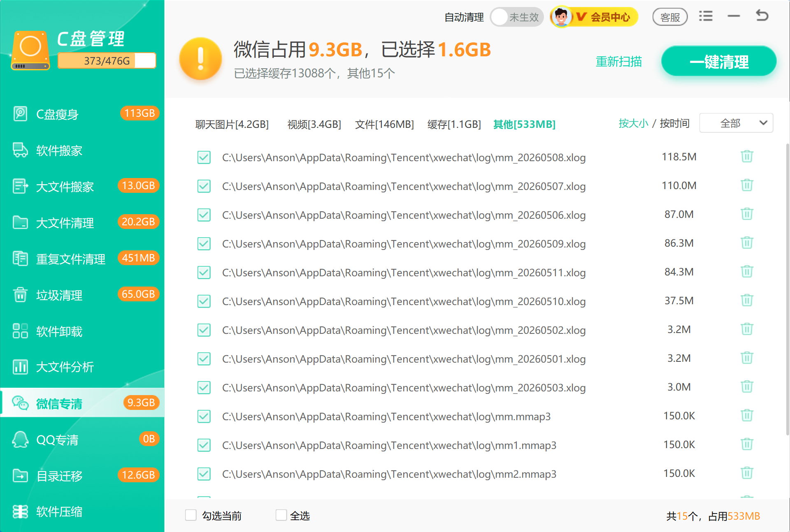Click the mm2.mmap3 file path

pos(389,474)
